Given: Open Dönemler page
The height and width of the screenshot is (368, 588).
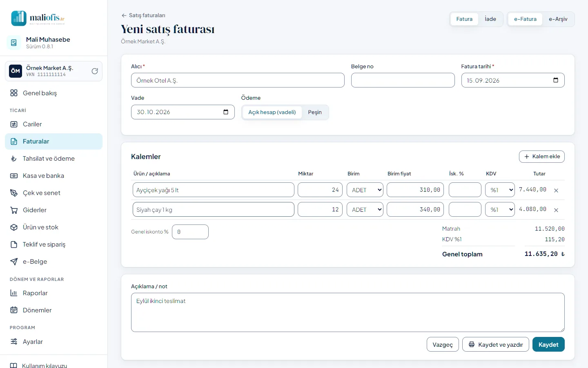Looking at the screenshot, I should (53, 310).
